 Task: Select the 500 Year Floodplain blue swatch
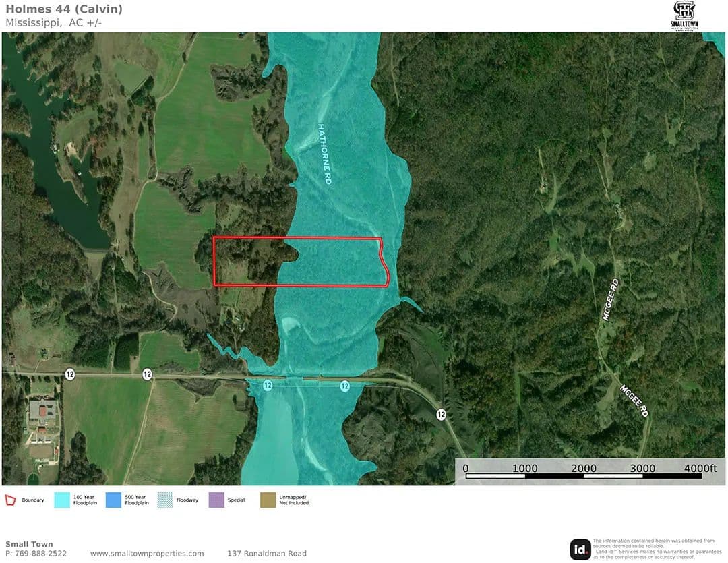pyautogui.click(x=114, y=500)
